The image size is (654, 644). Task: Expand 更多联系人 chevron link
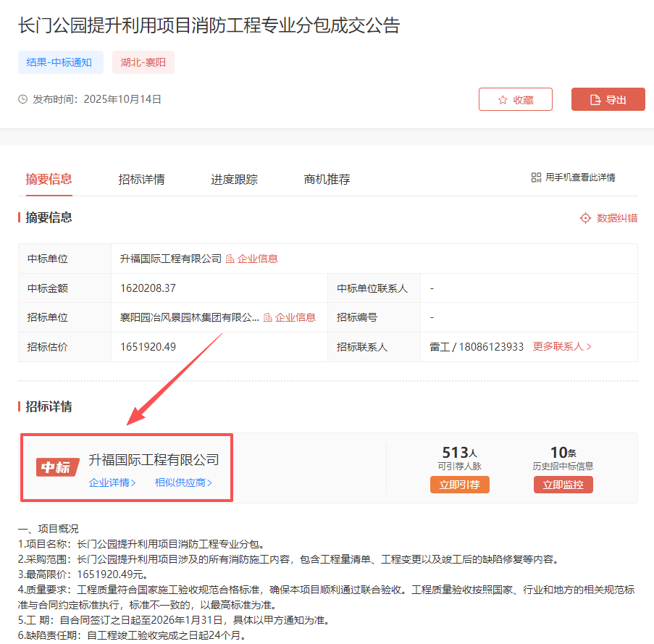click(x=563, y=347)
